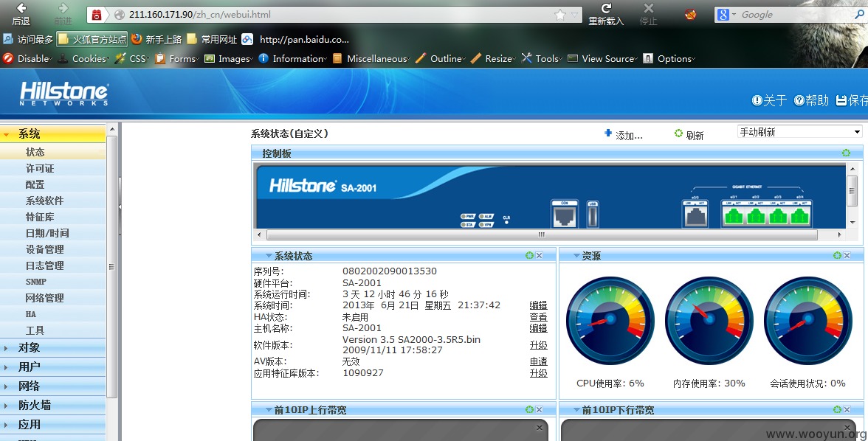
Task: Open the Tools toolbar menu
Action: (x=542, y=59)
